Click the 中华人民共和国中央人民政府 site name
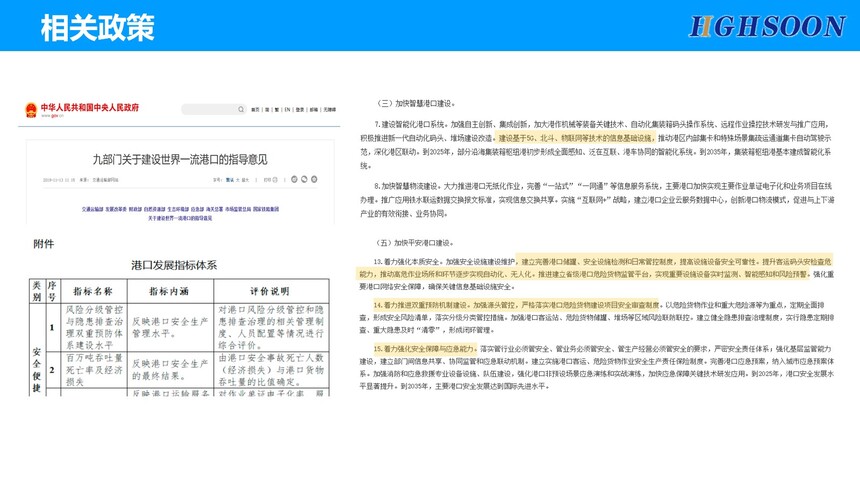Screen dimensions: 860x484 90,107
